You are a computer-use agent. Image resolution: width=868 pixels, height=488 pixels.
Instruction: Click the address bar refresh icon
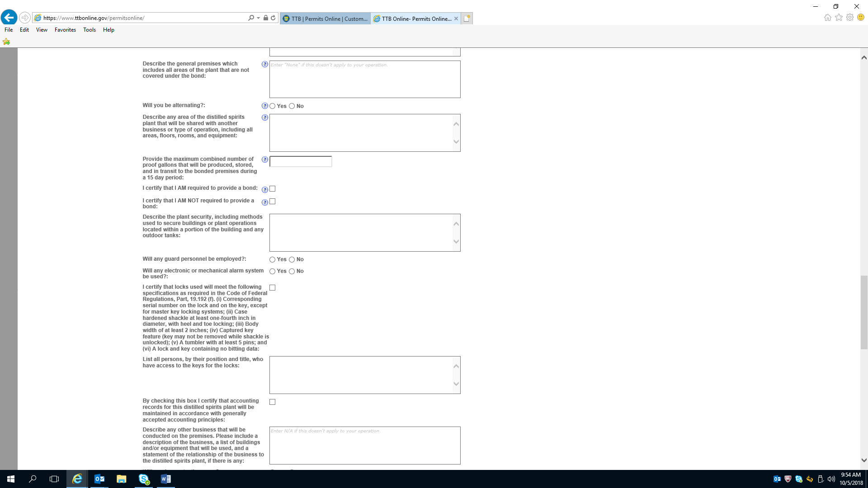point(273,18)
